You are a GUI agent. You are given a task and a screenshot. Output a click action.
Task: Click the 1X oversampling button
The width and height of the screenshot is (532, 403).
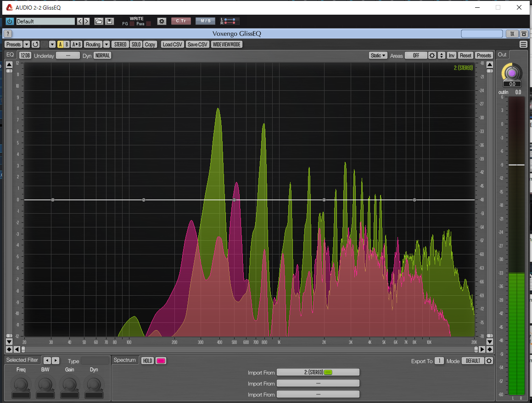tap(512, 33)
